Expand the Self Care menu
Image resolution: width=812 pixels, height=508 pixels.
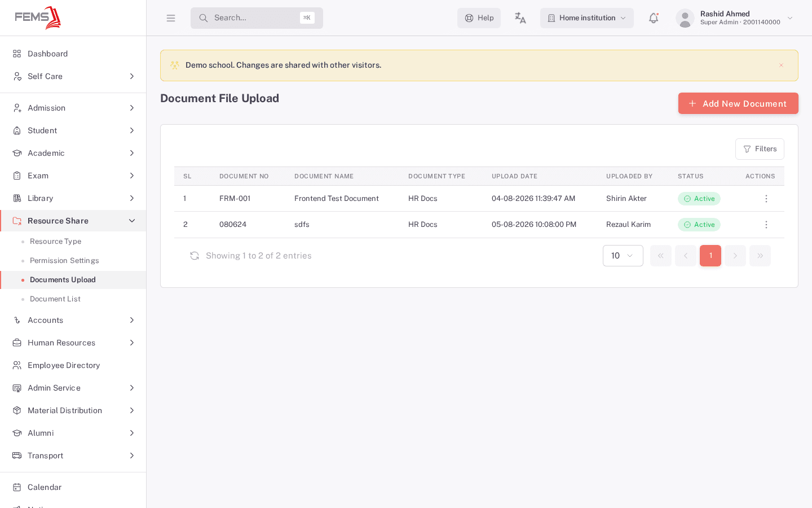(73, 76)
